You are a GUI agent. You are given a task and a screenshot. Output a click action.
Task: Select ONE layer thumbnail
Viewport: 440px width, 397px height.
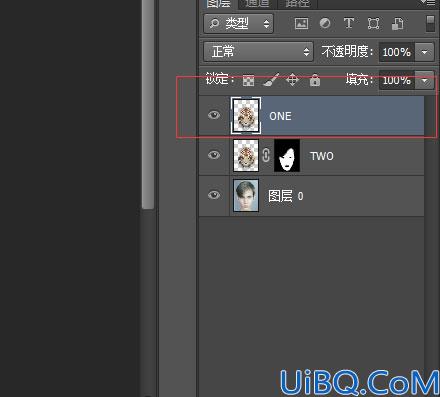(x=246, y=116)
